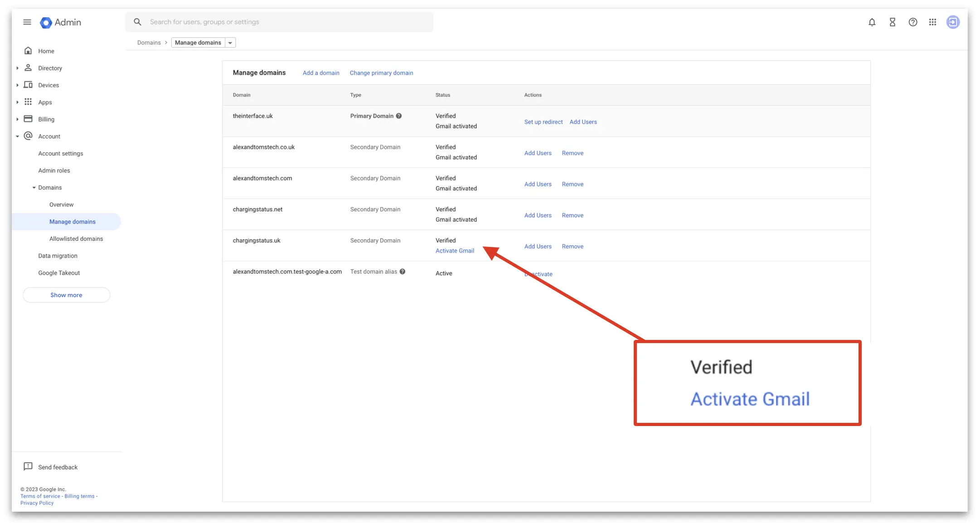
Task: Open Allowlisted domains in sidebar
Action: point(76,239)
